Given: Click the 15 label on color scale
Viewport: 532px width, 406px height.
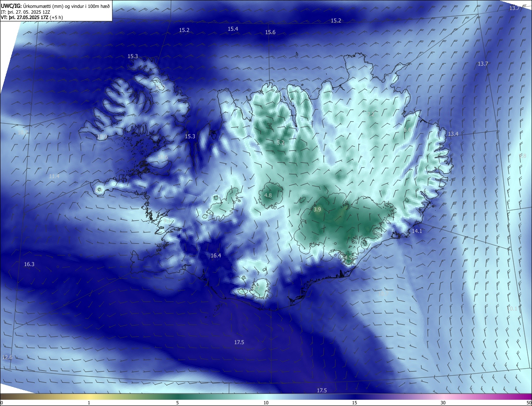Looking at the screenshot, I should [x=355, y=403].
